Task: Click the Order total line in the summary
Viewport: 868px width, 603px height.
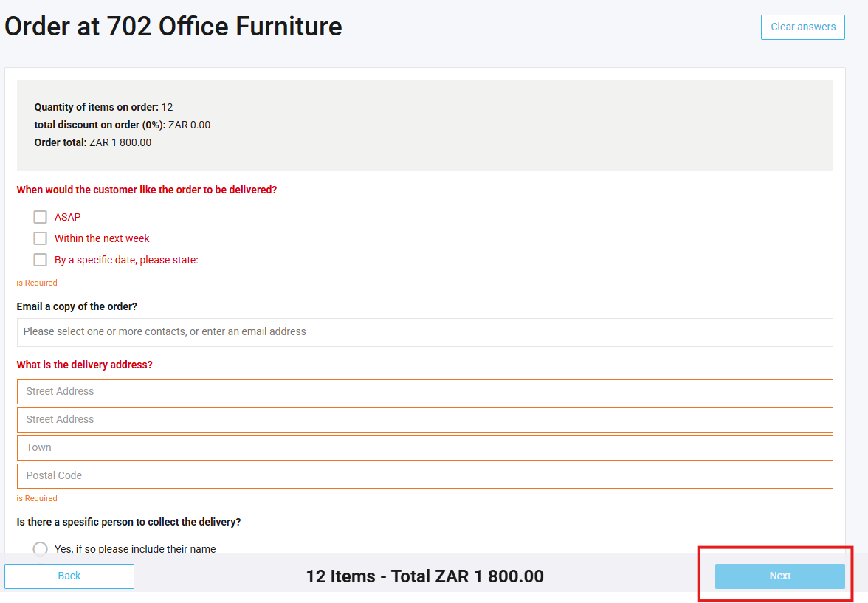Action: coord(93,142)
